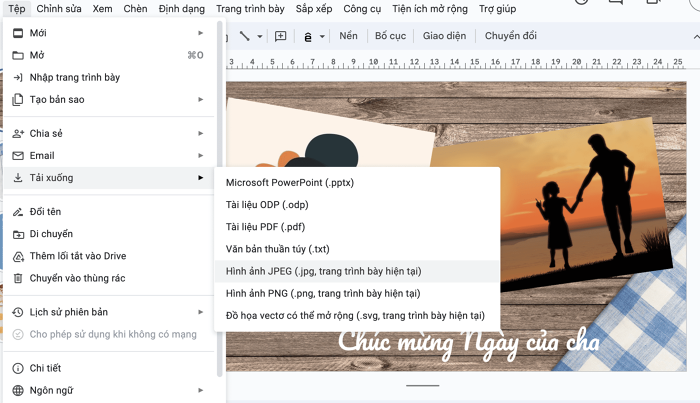The width and height of the screenshot is (700, 403).
Task: Click the import arrow icon beside Nhập trang trình bày
Action: (18, 78)
